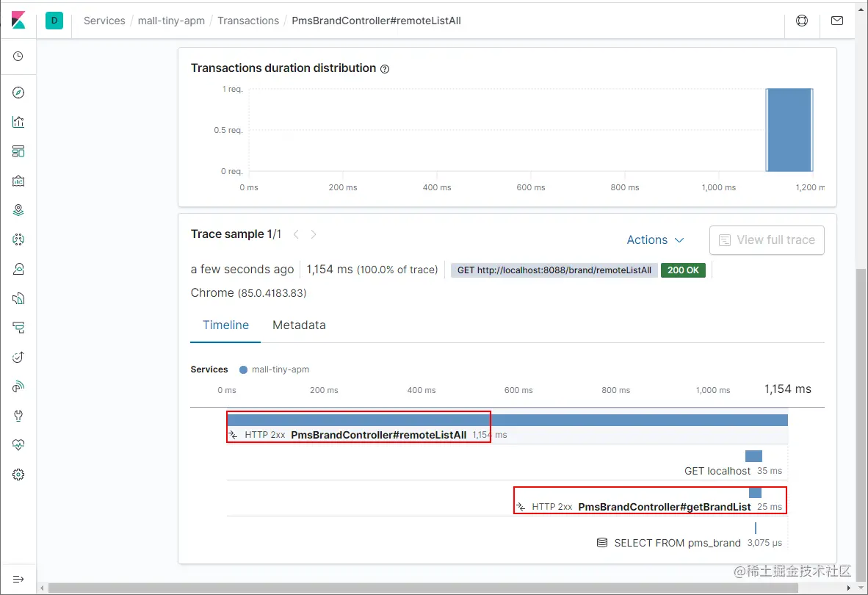The image size is (868, 595).
Task: Open the Actions dropdown
Action: pos(656,239)
